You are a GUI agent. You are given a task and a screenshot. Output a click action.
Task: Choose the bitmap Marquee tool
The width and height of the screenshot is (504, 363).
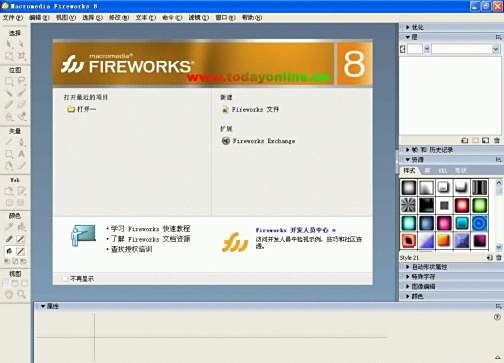[9, 81]
